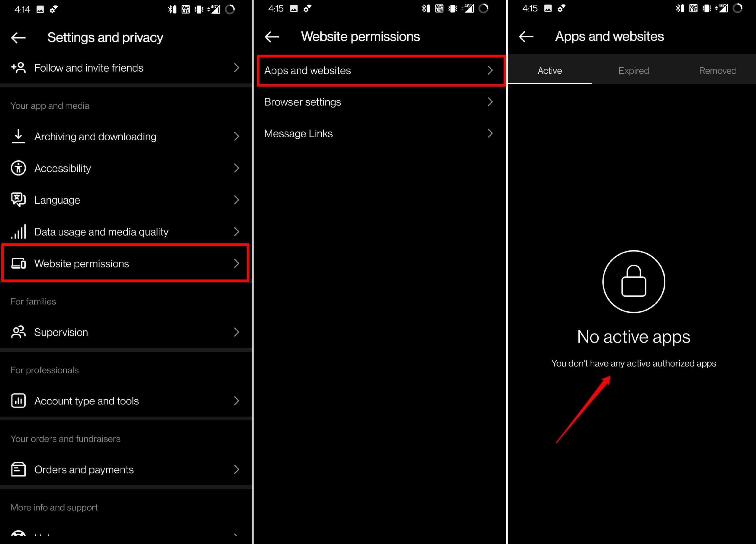Select the Expired tab in Apps and websites
756x544 pixels.
click(633, 70)
